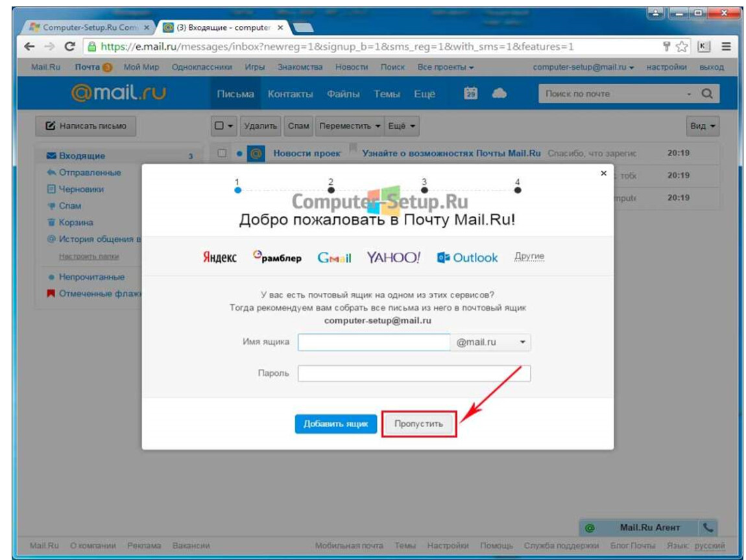Open the calendar icon in the header
The image size is (746, 560).
click(470, 93)
